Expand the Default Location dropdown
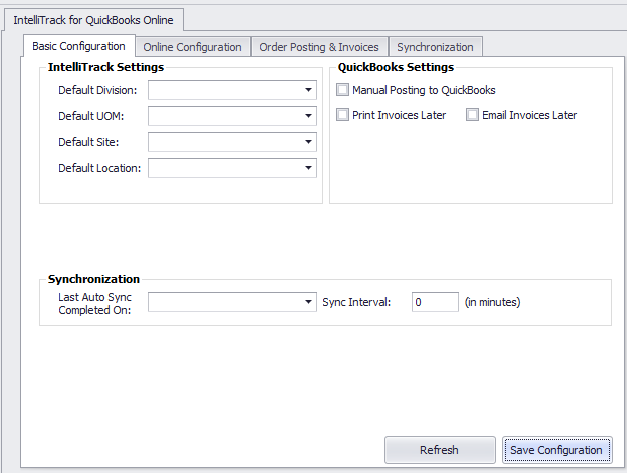This screenshot has width=627, height=473. point(308,168)
